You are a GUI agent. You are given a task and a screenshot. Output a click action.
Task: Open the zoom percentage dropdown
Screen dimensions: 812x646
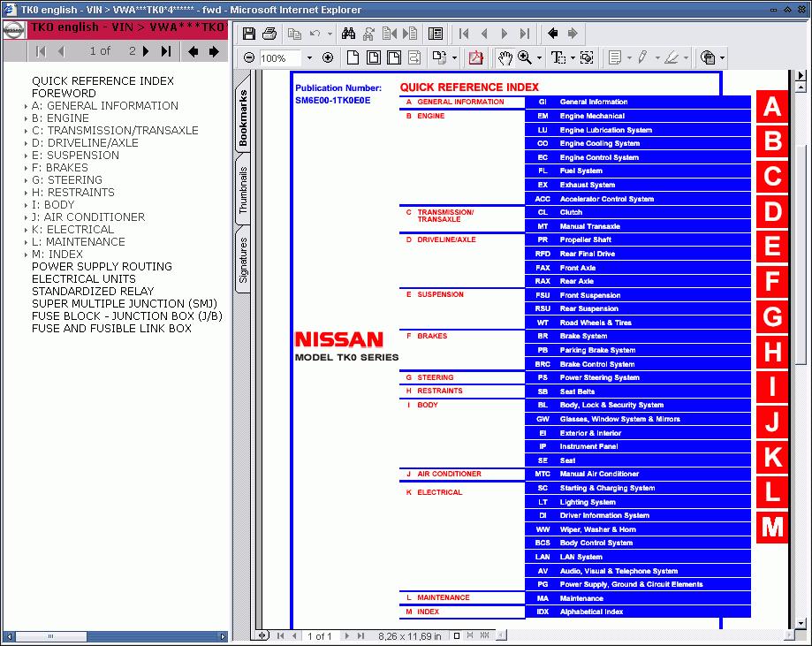coord(309,57)
